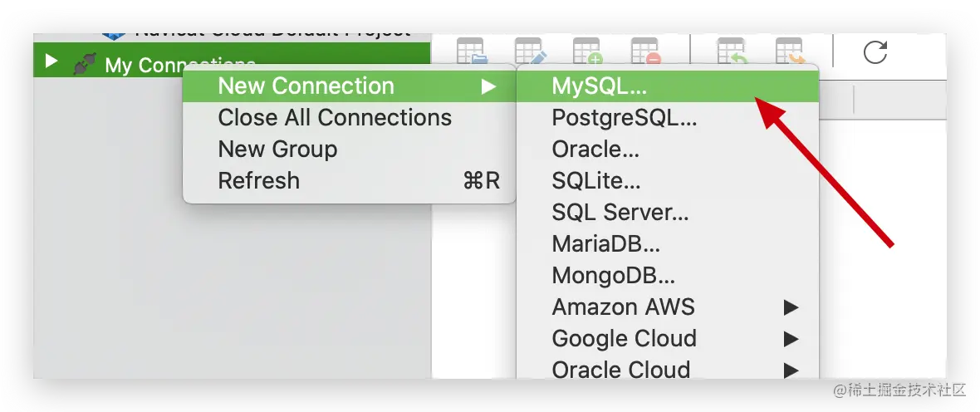Screen dimensions: 980x412
Task: Click the Open Table toolbar icon
Action: tap(473, 51)
